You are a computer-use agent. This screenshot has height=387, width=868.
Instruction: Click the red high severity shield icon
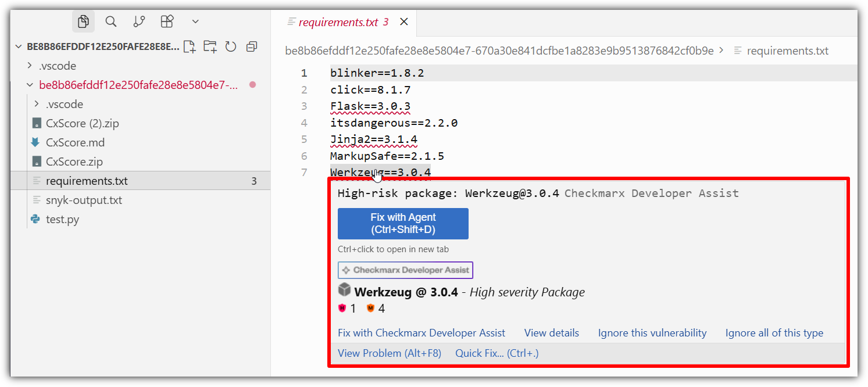[x=342, y=309]
